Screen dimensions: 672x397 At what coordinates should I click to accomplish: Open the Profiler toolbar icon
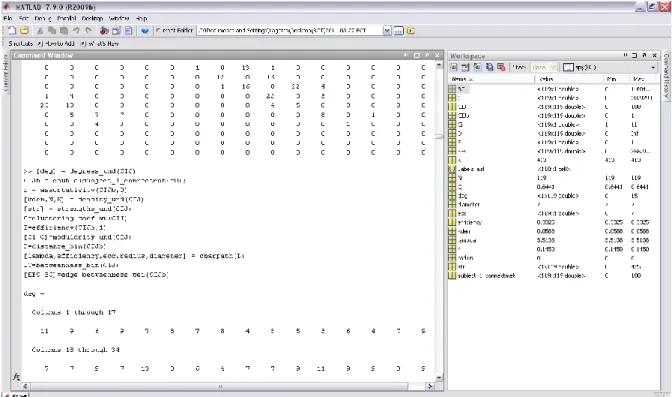pyautogui.click(x=128, y=30)
